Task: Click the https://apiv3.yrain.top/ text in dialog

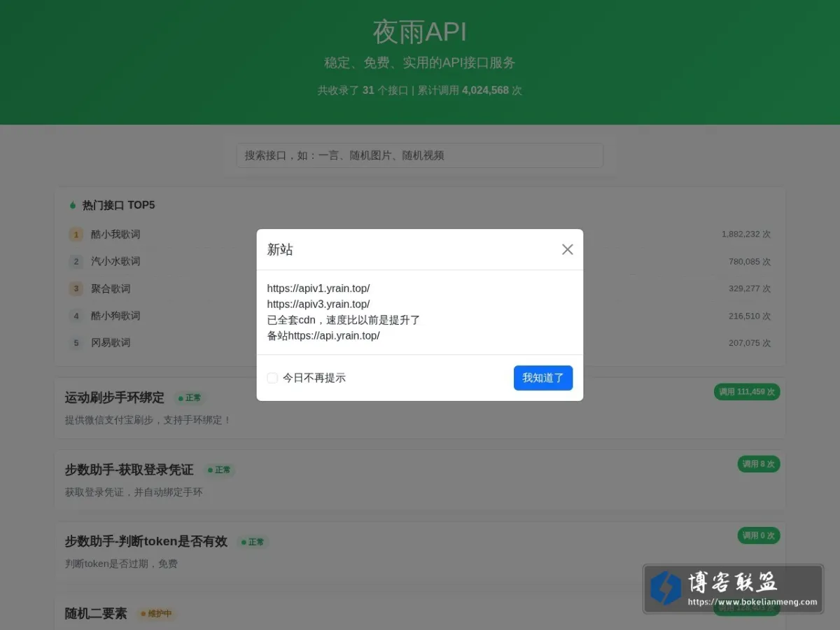Action: (318, 304)
